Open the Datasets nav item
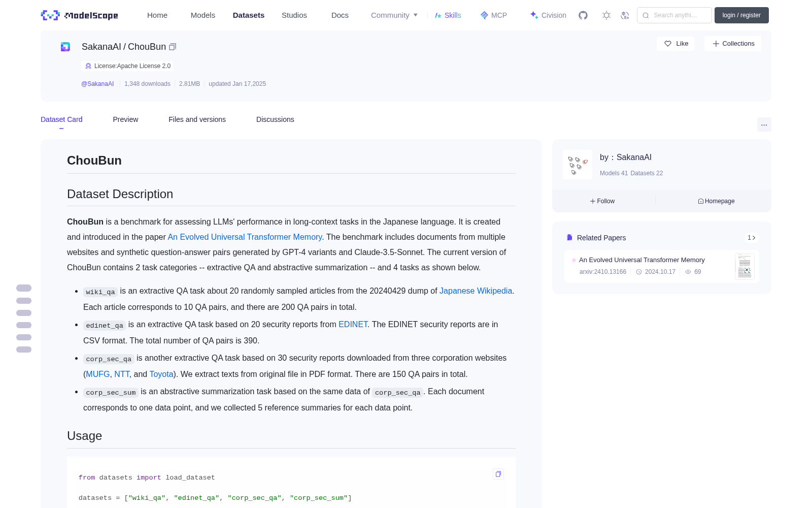This screenshot has height=508, width=812. (x=249, y=15)
